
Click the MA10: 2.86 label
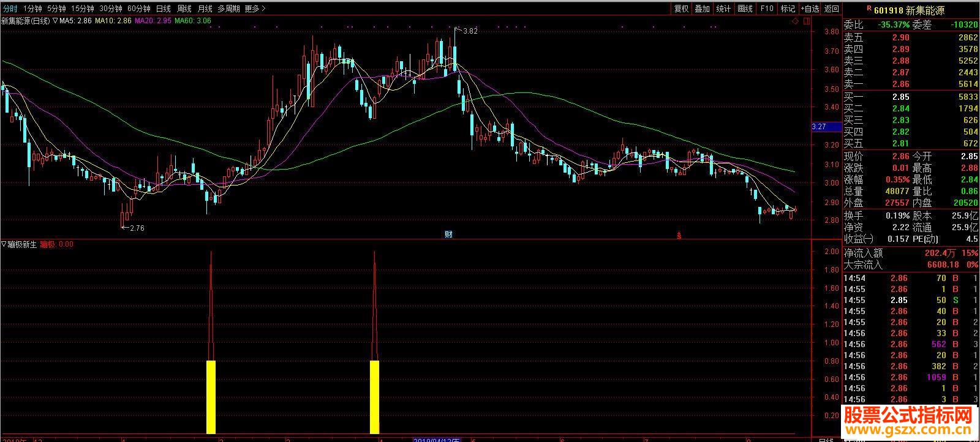pyautogui.click(x=113, y=21)
